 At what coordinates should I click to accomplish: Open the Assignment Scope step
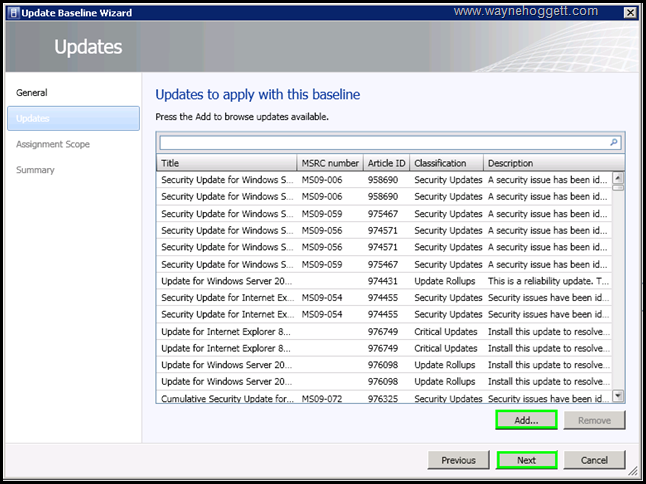pos(53,144)
